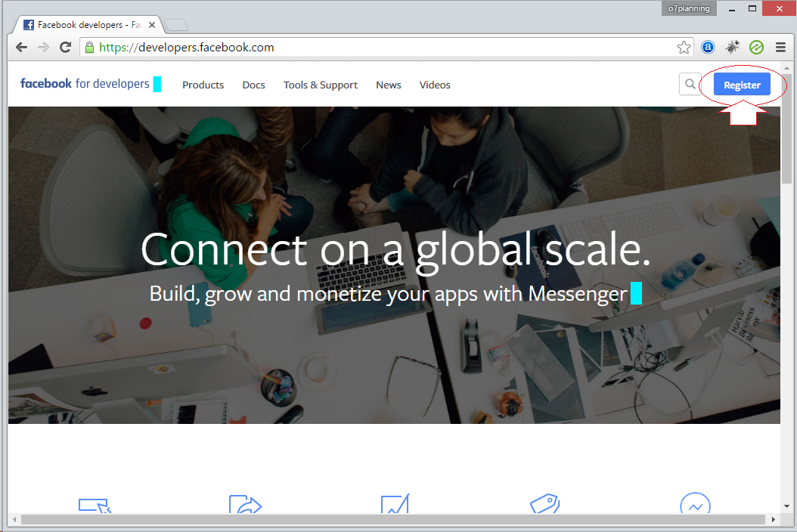This screenshot has height=532, width=797.
Task: Bookmark this page with the star icon
Action: click(684, 48)
